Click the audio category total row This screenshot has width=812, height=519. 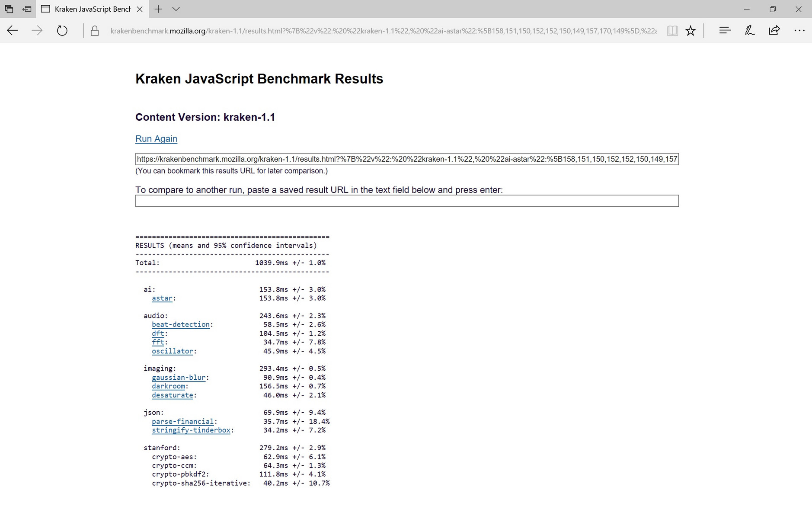(235, 316)
